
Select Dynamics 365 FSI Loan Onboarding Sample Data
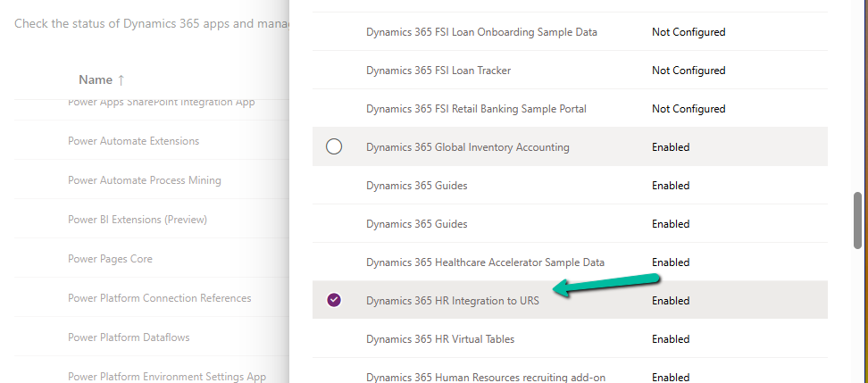(x=481, y=32)
